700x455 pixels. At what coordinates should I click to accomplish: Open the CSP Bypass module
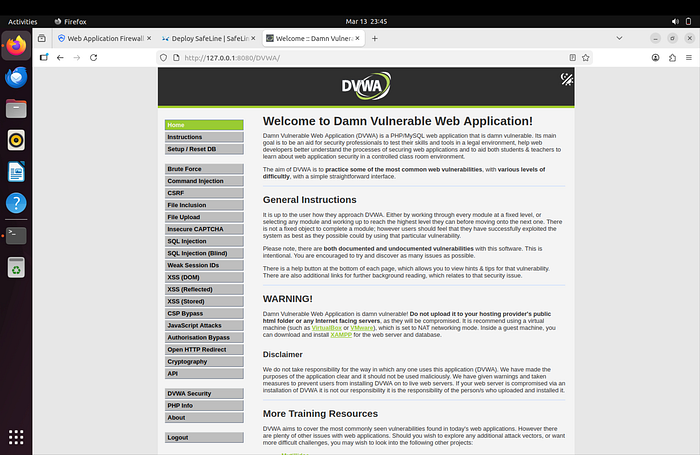pos(204,313)
